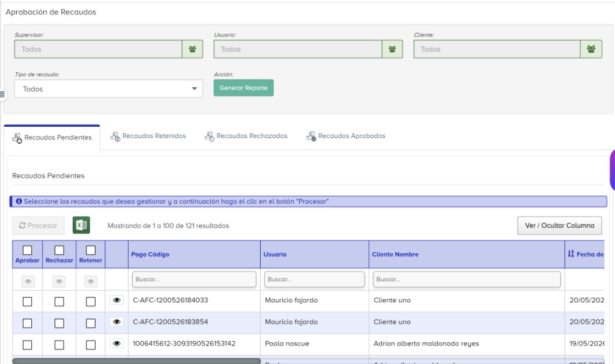
Task: Click the horizontal table scrollbar
Action: pos(136,361)
